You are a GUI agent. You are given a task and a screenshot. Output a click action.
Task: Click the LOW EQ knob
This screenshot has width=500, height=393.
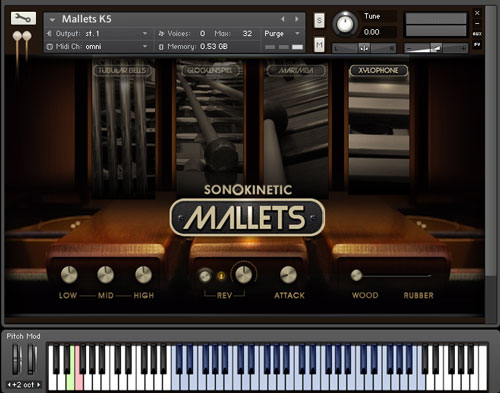click(69, 275)
